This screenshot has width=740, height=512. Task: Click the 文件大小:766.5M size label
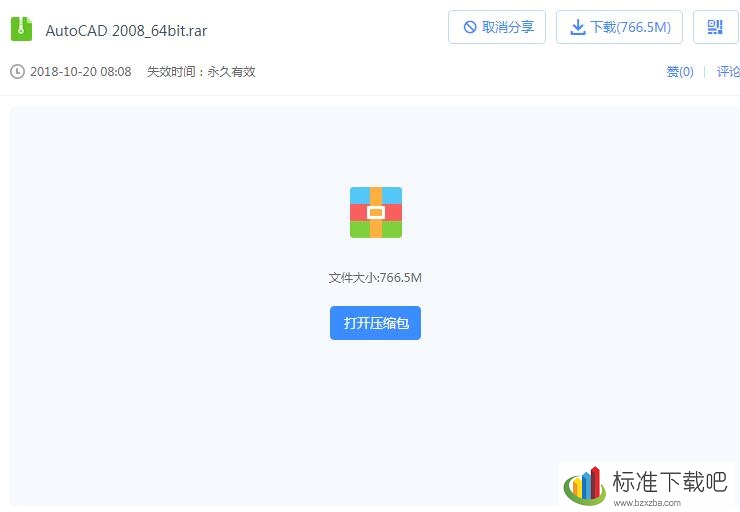point(375,277)
